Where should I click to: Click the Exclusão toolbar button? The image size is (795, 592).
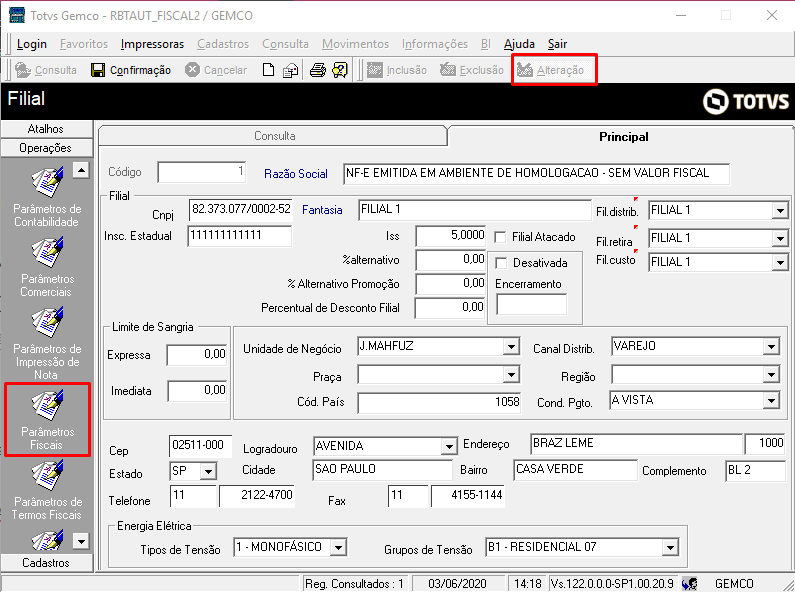[x=472, y=70]
